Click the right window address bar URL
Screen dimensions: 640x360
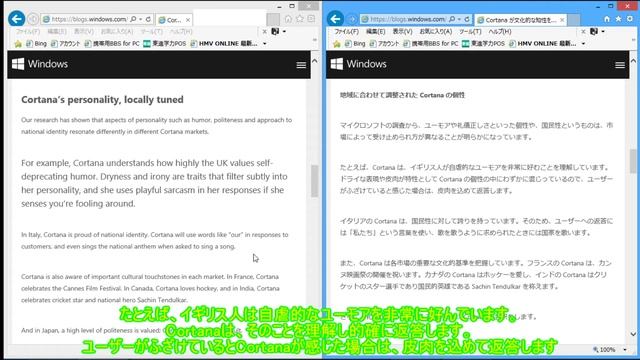[408, 19]
